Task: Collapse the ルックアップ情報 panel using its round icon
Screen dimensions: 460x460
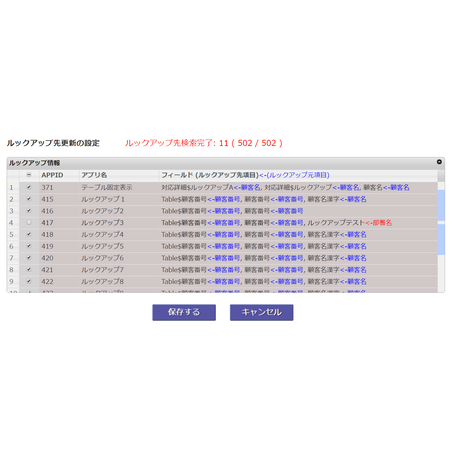Action: [439, 162]
